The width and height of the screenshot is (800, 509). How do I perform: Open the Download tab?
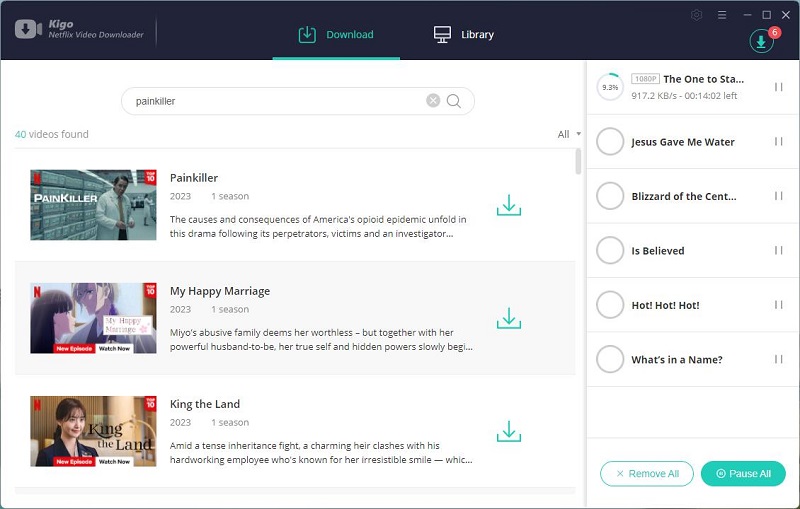point(336,35)
